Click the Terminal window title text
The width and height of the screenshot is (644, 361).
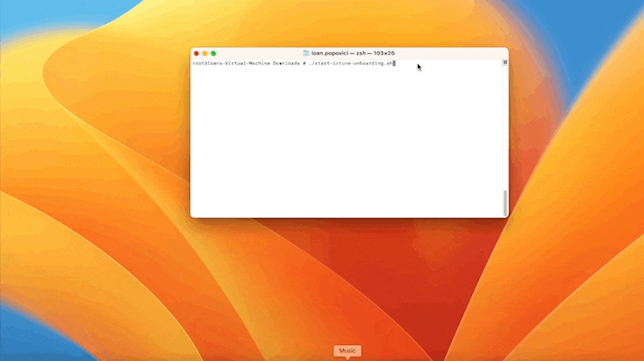tap(353, 53)
